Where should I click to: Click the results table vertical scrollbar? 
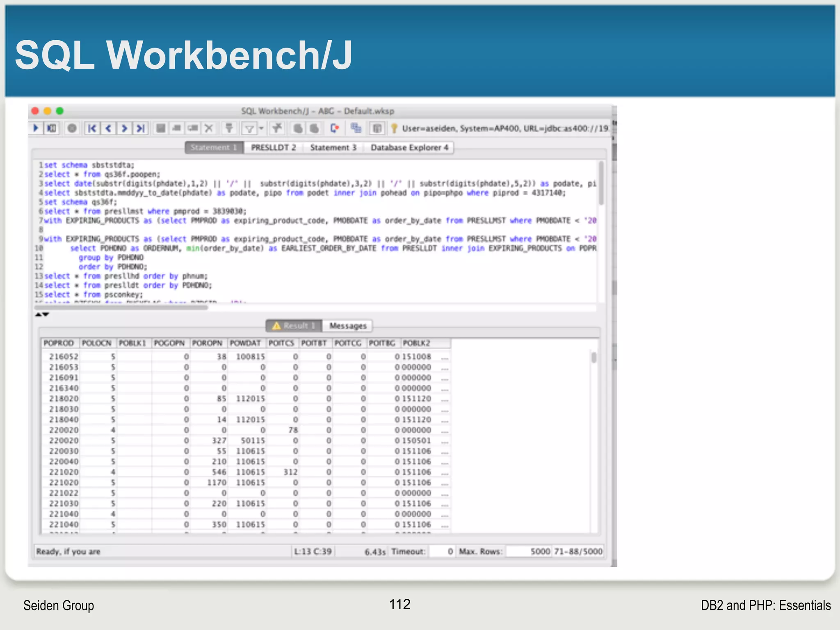click(x=594, y=358)
